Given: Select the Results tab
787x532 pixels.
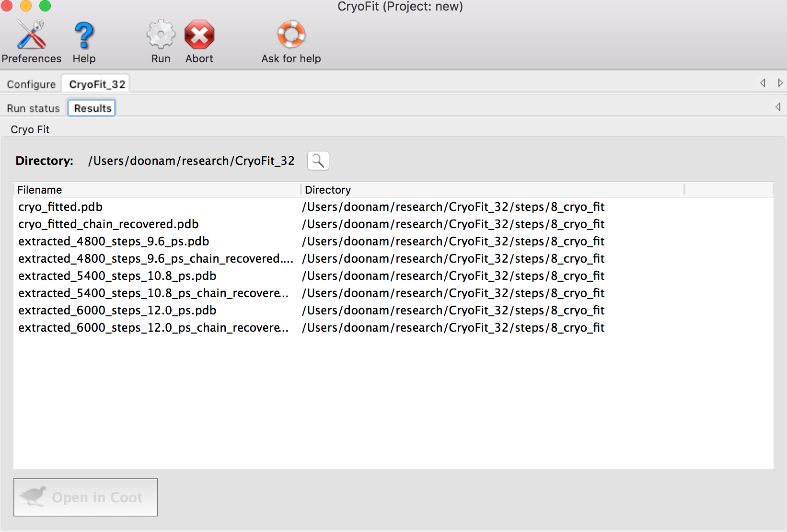Looking at the screenshot, I should pos(92,107).
